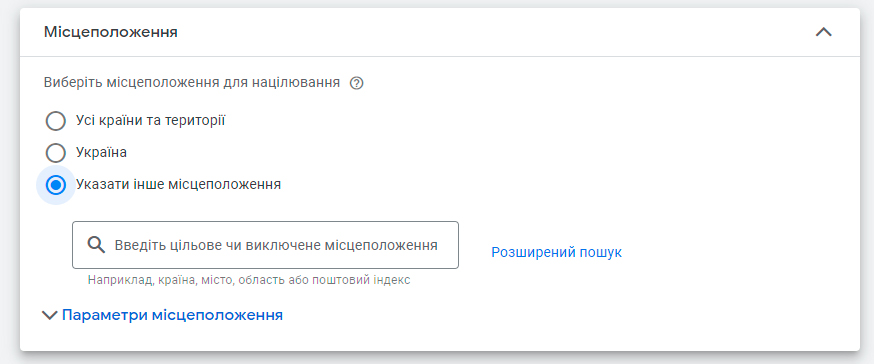Image resolution: width=874 pixels, height=364 pixels.
Task: Select the 'Усі країни та території' radio button
Action: [55, 120]
